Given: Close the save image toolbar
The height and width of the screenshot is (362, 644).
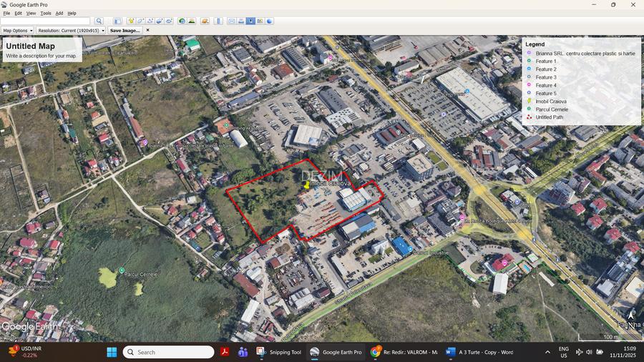Looking at the screenshot, I should (x=147, y=31).
